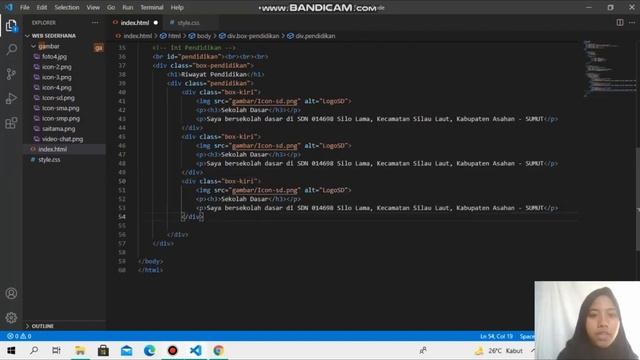
Task: Select icon-sma.png in explorer
Action: point(60,108)
